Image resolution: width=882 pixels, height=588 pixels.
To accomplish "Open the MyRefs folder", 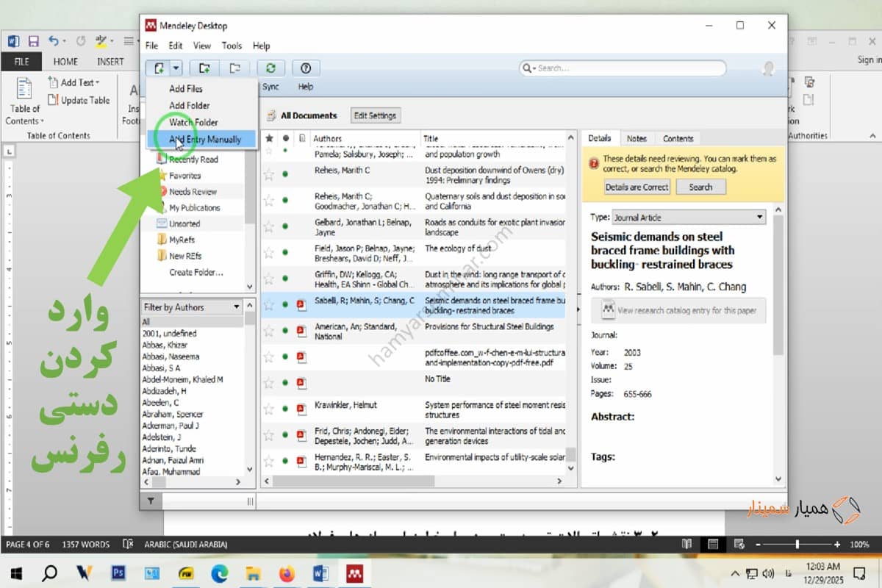I will [x=182, y=240].
